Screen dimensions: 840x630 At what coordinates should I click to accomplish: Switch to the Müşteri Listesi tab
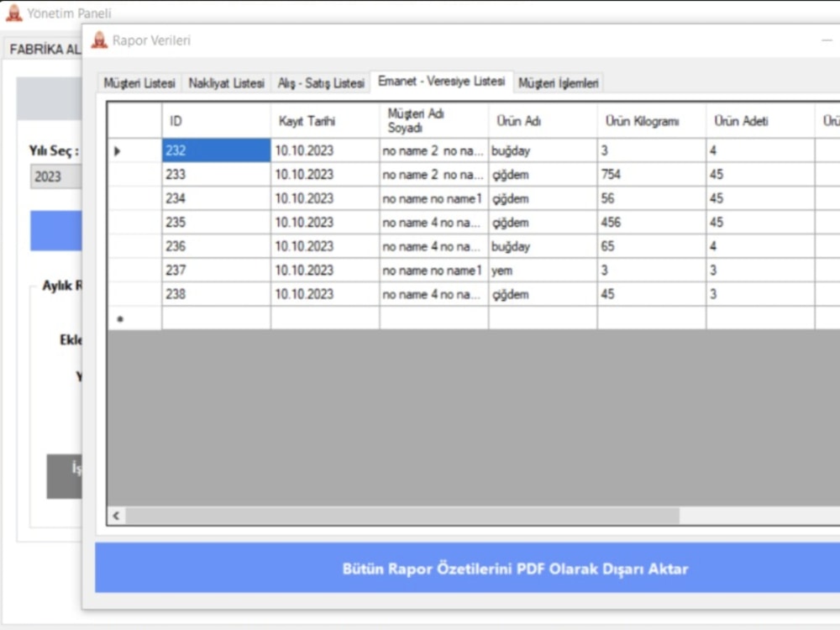pyautogui.click(x=139, y=83)
